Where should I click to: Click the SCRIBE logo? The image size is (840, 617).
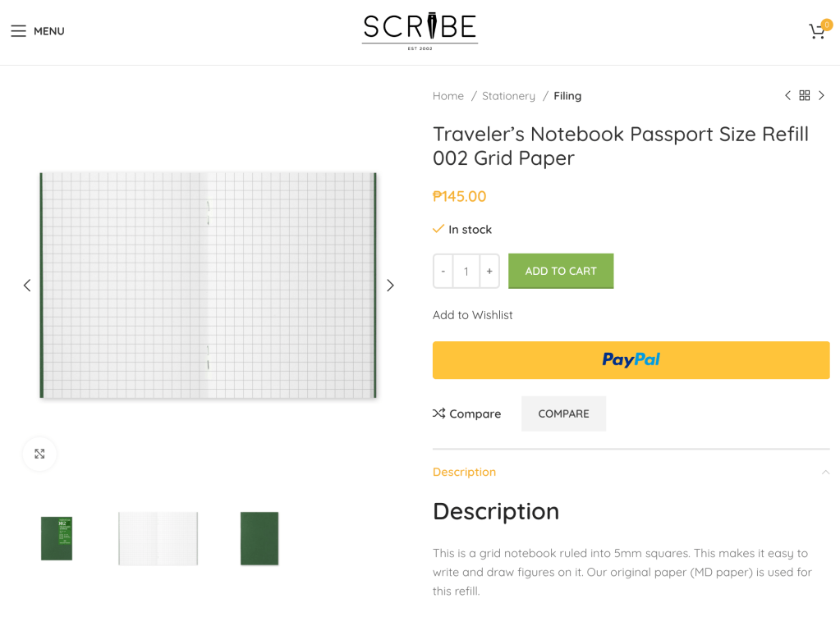point(420,31)
